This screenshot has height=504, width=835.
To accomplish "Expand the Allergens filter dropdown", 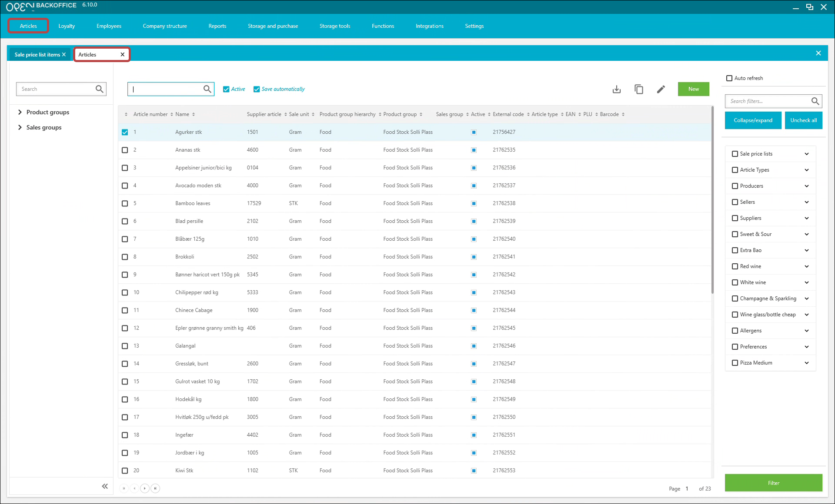I will click(x=807, y=331).
